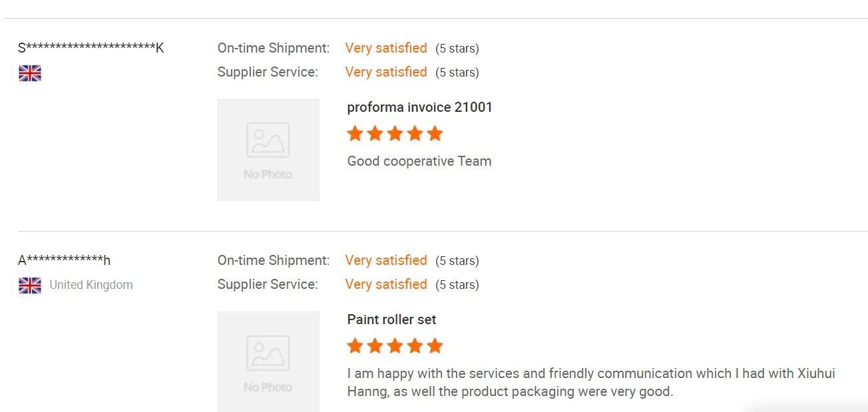Click Supplier Service "Very satisfied" in A***h's review
868x412 pixels.
click(x=386, y=284)
